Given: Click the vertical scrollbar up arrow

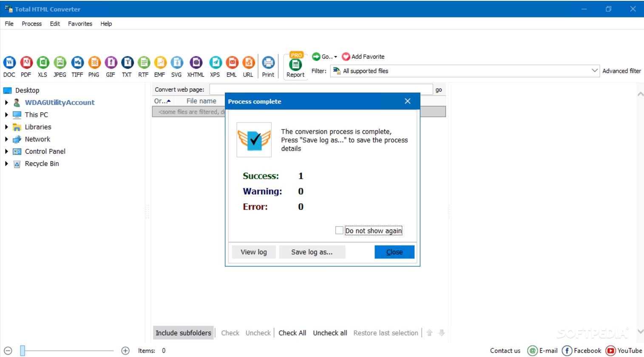Looking at the screenshot, I should click(x=640, y=94).
